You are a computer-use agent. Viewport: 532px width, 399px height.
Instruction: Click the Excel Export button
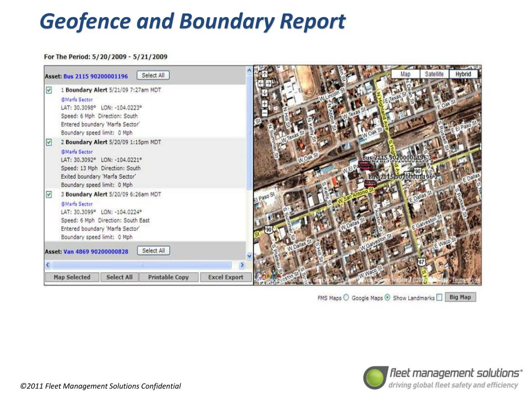(225, 277)
